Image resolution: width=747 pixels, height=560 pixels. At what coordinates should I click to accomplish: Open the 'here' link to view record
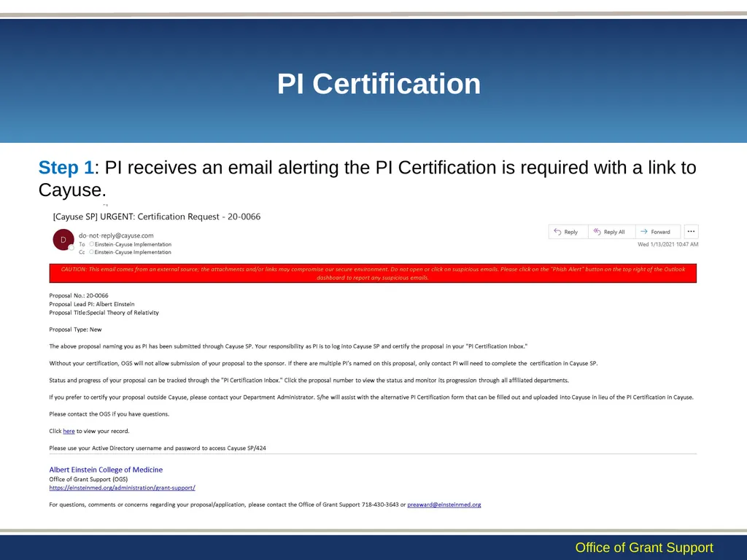tap(69, 431)
